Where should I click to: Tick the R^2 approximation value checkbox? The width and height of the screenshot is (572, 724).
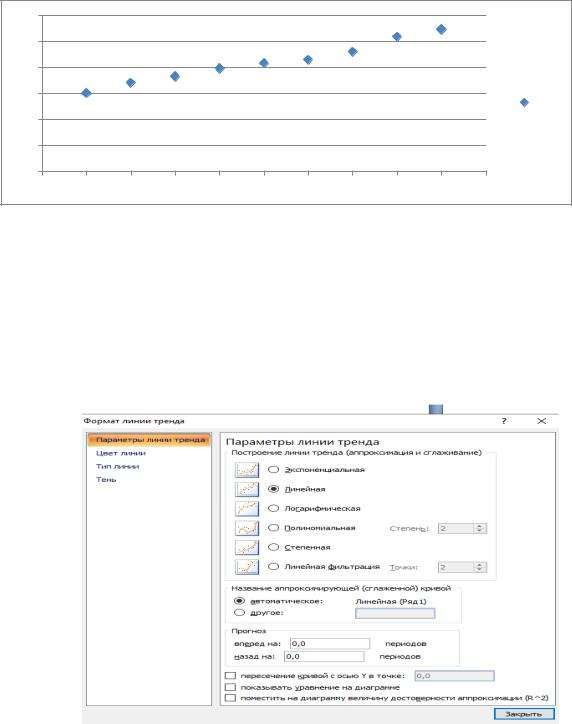(x=230, y=698)
